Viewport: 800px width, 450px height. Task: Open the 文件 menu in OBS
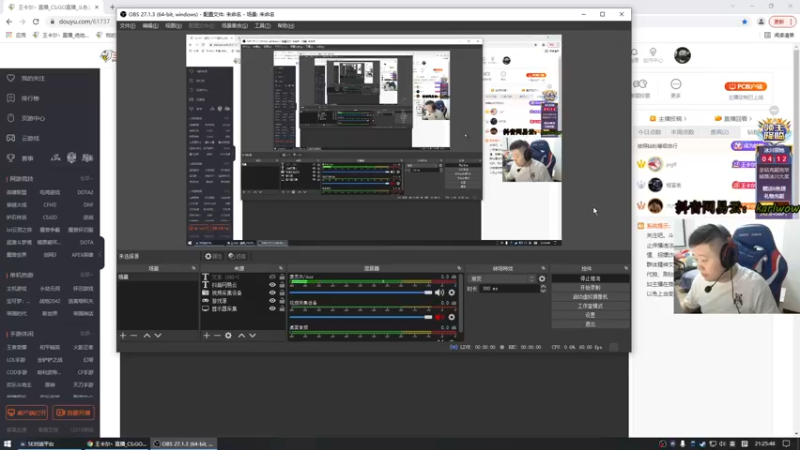[128, 26]
